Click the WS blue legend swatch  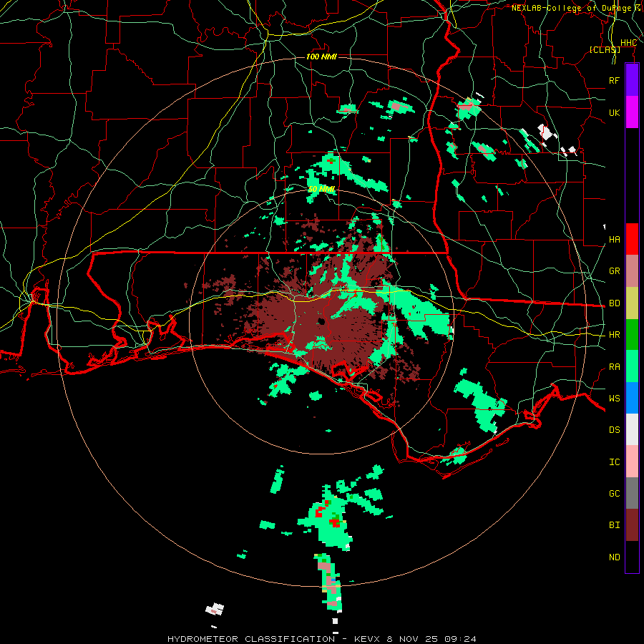[x=632, y=398]
